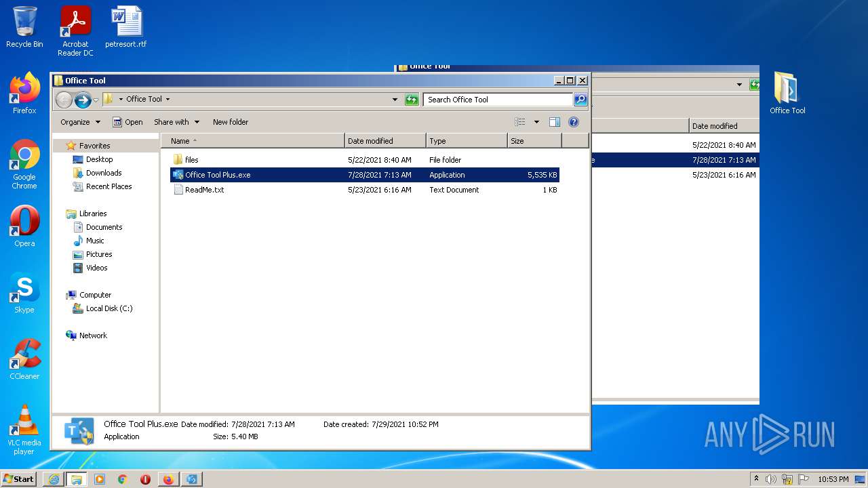
Task: Open the Share with dropdown
Action: pos(176,122)
